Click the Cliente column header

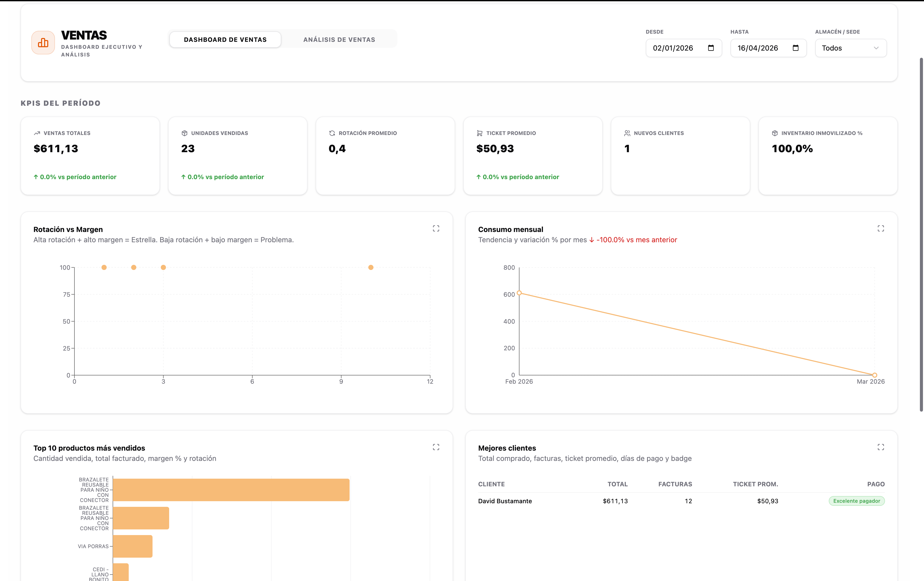(491, 484)
